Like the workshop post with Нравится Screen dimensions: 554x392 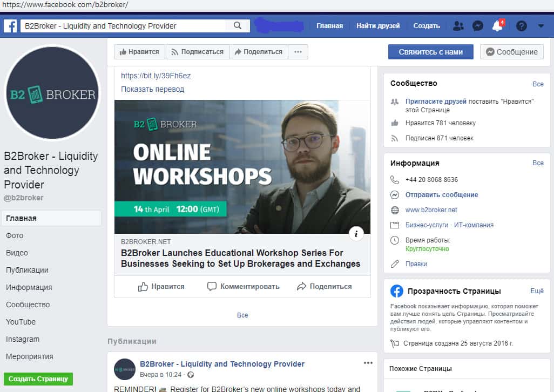tap(161, 287)
